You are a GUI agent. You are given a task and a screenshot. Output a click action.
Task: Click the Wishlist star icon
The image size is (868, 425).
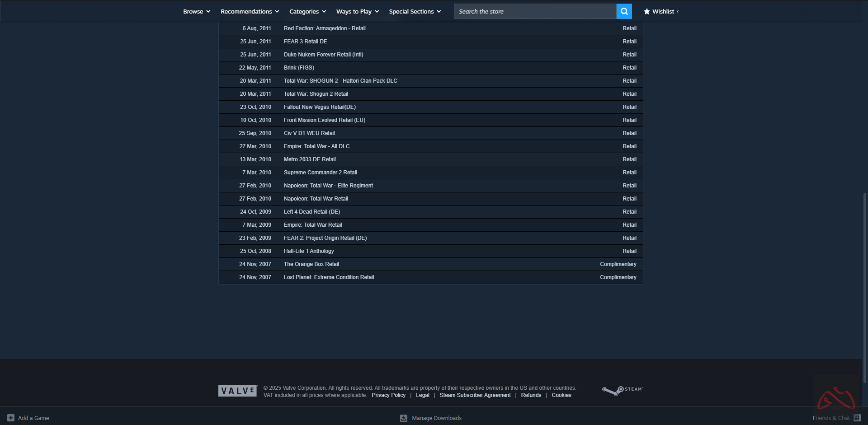[x=646, y=11]
